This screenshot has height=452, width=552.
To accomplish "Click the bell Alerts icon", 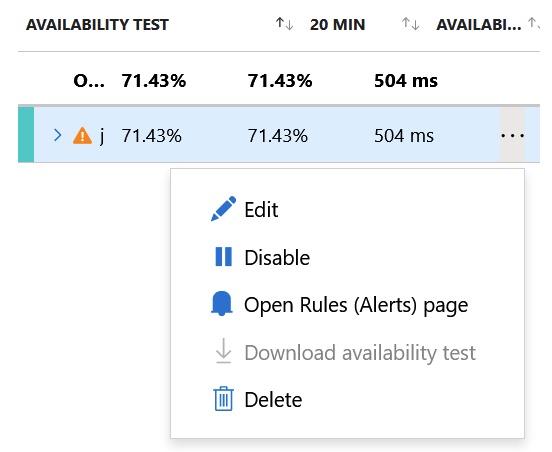I will 222,304.
